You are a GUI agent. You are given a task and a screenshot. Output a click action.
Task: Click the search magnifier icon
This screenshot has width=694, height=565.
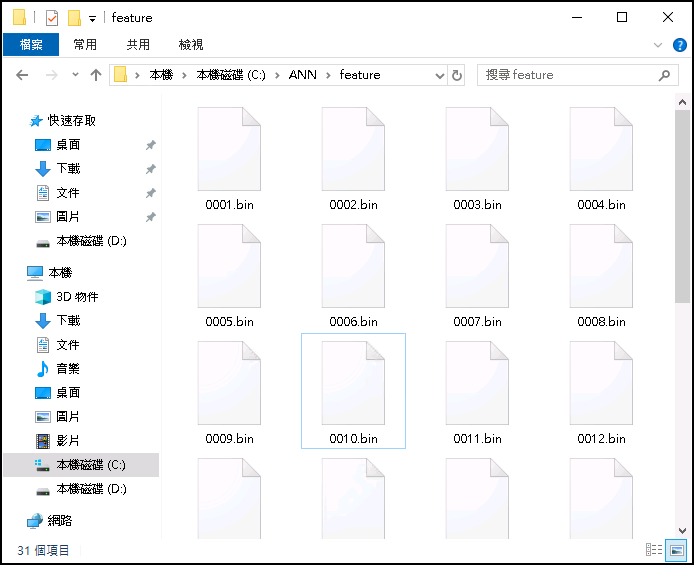[x=664, y=75]
